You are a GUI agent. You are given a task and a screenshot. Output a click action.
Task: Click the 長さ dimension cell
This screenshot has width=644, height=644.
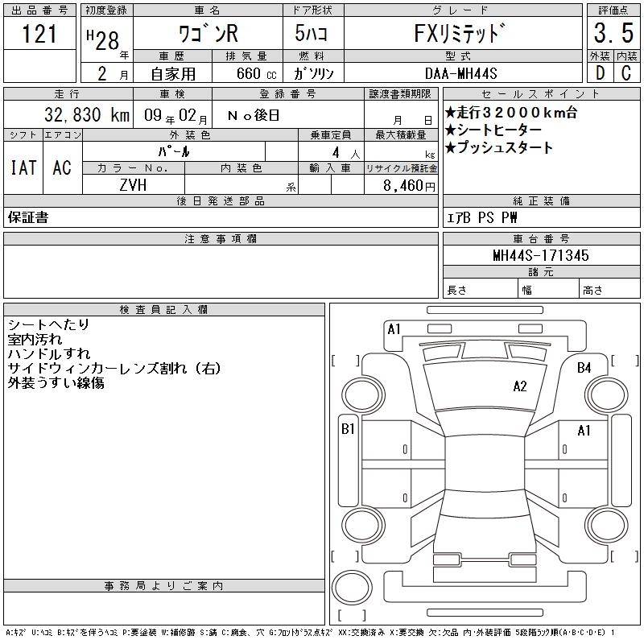coord(481,288)
